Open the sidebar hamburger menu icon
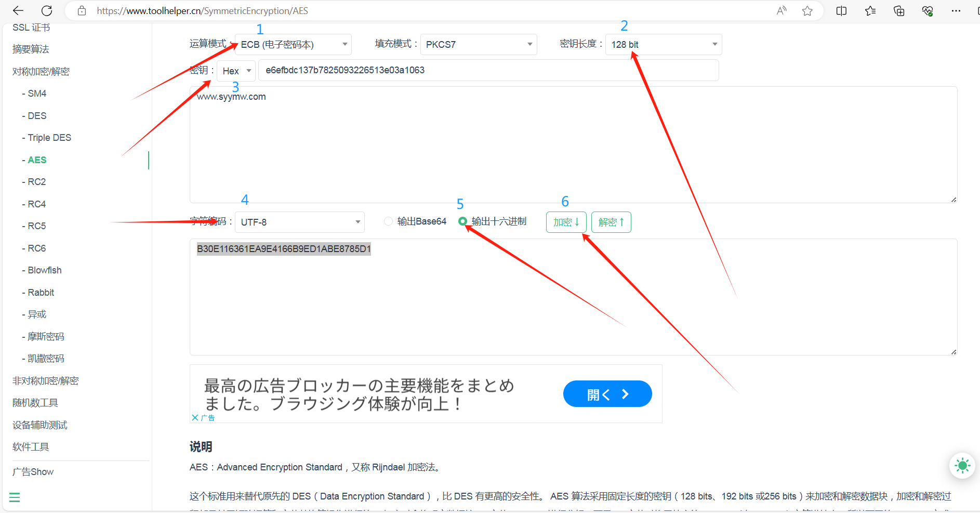The height and width of the screenshot is (513, 980). click(x=14, y=497)
